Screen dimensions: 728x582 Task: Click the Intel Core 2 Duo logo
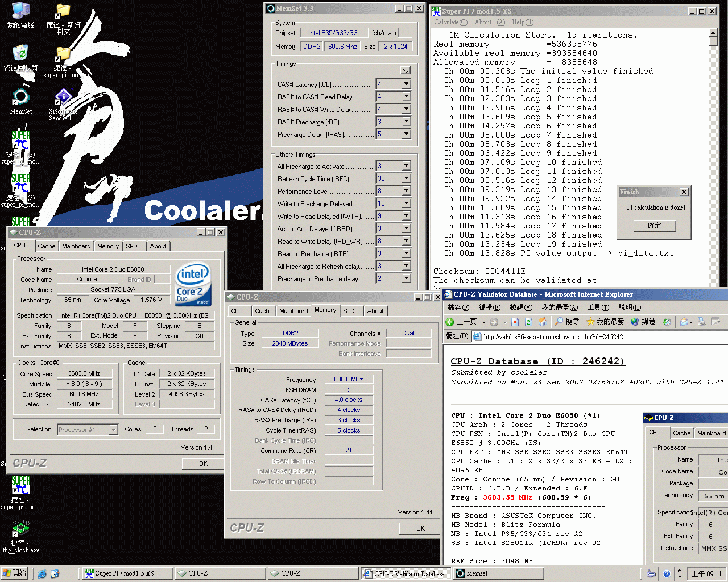[193, 283]
